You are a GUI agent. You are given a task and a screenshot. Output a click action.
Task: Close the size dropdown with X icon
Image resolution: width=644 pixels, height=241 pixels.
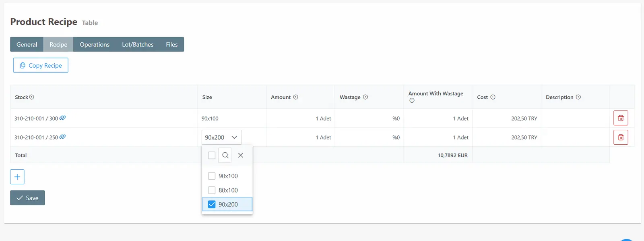[241, 155]
